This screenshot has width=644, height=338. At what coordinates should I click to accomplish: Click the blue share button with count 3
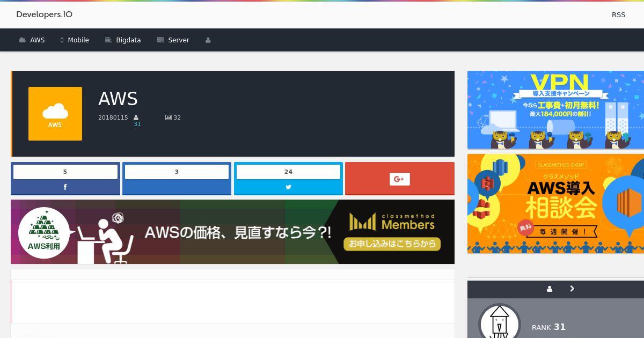pos(177,179)
